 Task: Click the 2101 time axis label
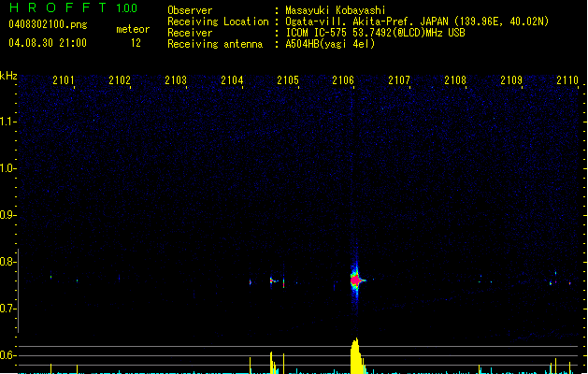[x=64, y=79]
